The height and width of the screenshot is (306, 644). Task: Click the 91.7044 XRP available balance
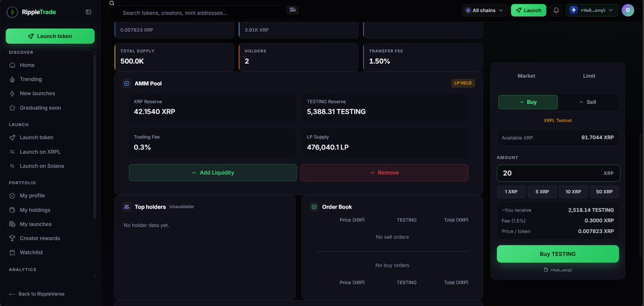[x=597, y=138]
